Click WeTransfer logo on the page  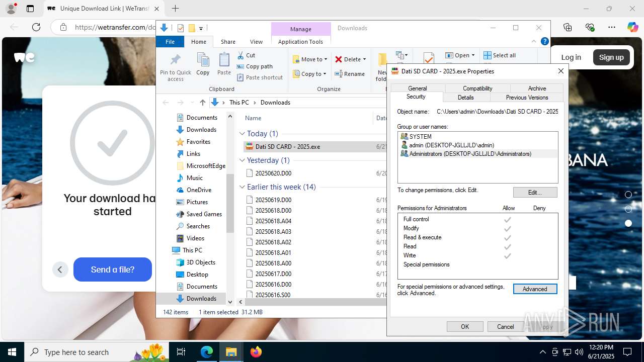click(24, 57)
